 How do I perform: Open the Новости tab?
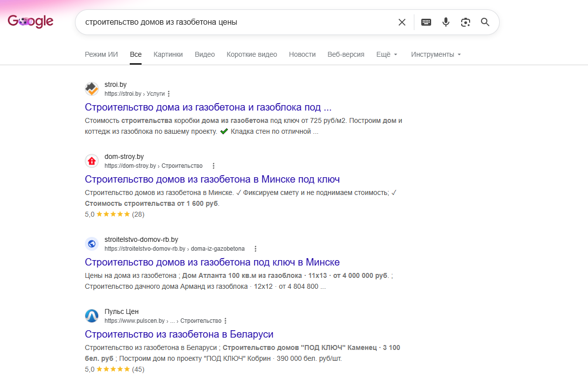[x=302, y=54]
